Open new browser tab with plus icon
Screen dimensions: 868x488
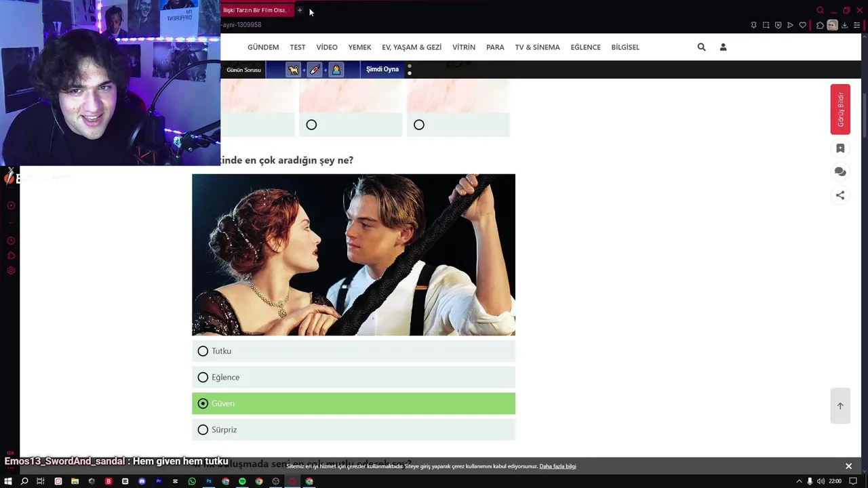pos(300,10)
